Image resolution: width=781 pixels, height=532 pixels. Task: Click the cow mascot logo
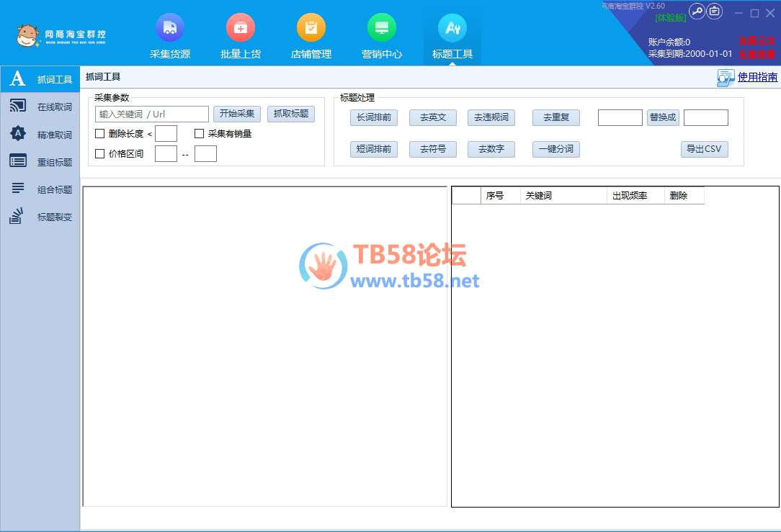[x=27, y=35]
